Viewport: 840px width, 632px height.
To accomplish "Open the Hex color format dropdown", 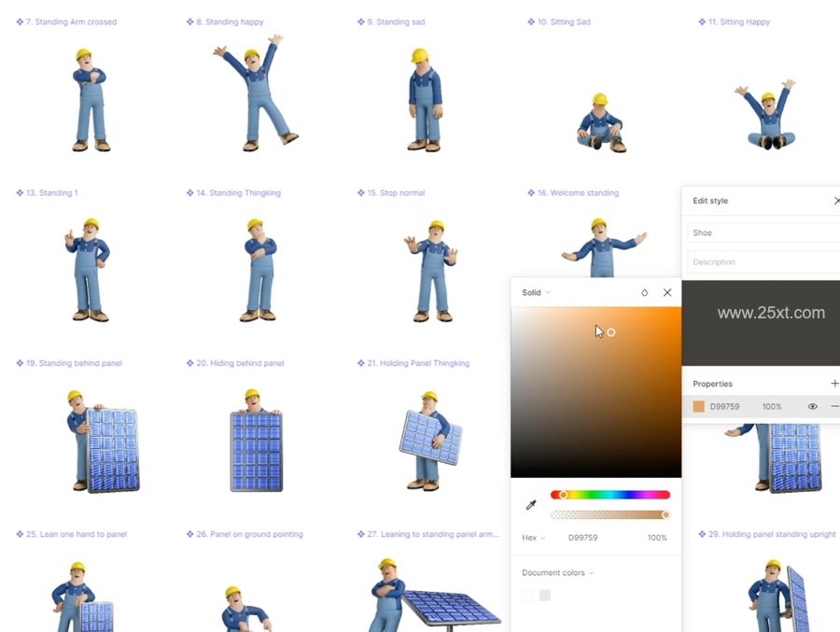I will [x=534, y=538].
